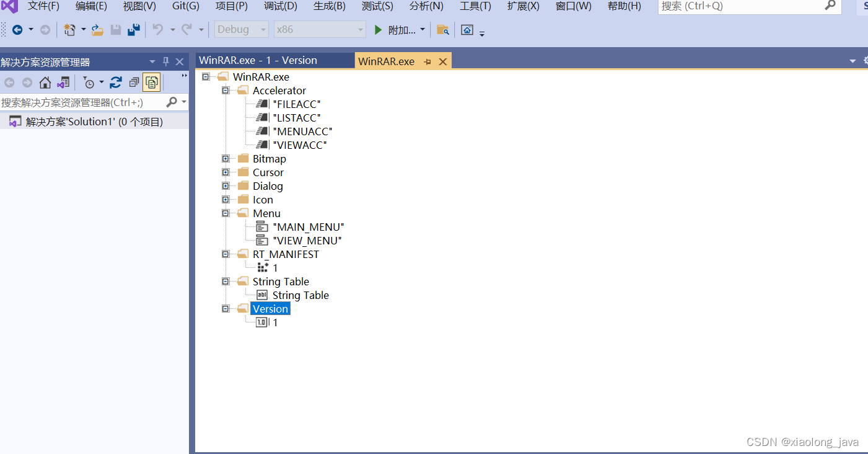Viewport: 868px width, 454px height.
Task: Collapse the String Table folder
Action: point(226,282)
